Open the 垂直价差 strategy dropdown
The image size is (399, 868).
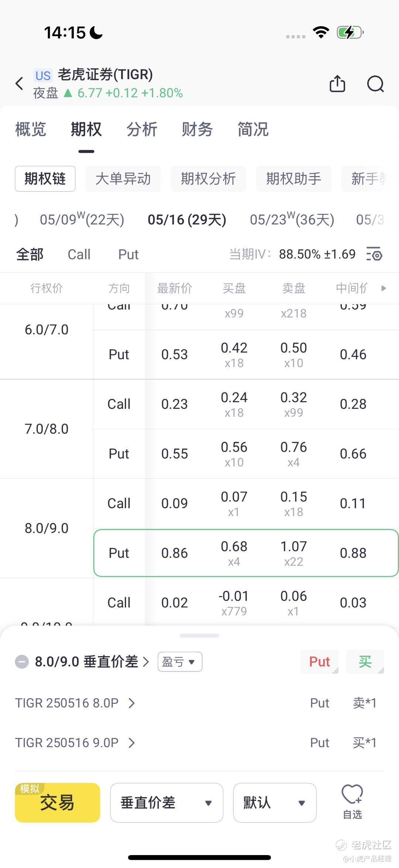click(167, 803)
